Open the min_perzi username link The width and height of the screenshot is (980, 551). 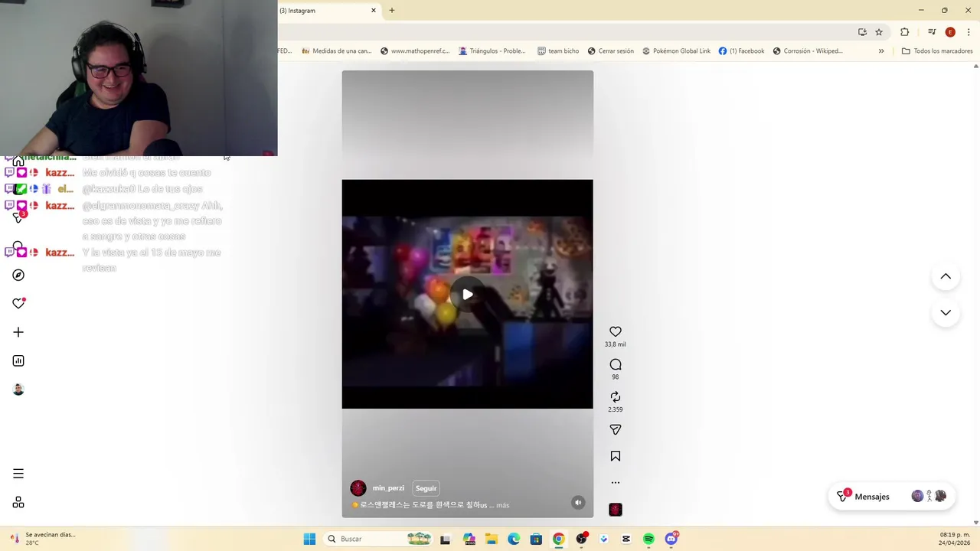coord(388,488)
